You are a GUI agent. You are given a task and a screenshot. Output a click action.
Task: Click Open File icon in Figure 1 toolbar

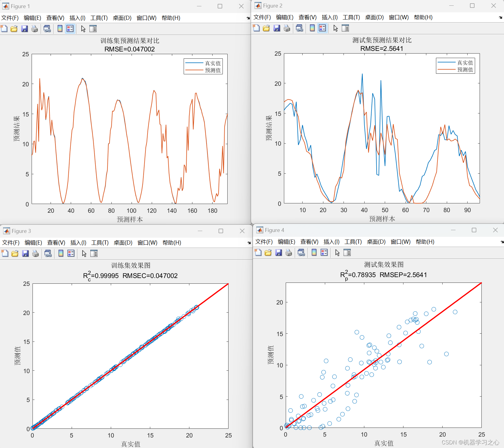[x=14, y=29]
